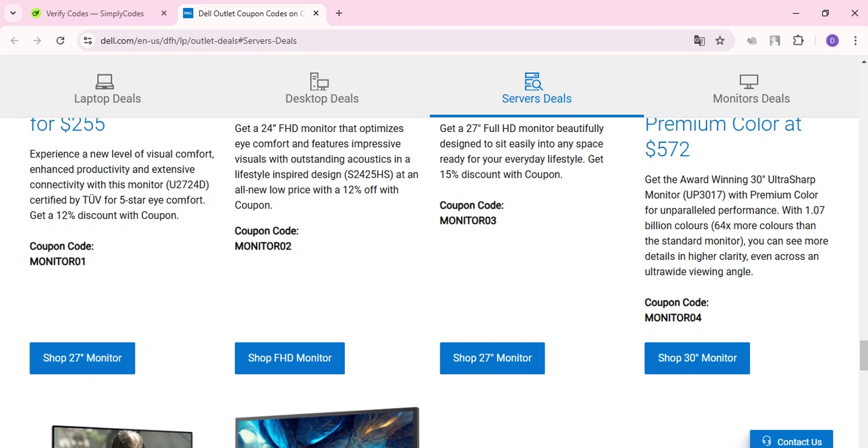Click the scrollbar up arrow

863,61
